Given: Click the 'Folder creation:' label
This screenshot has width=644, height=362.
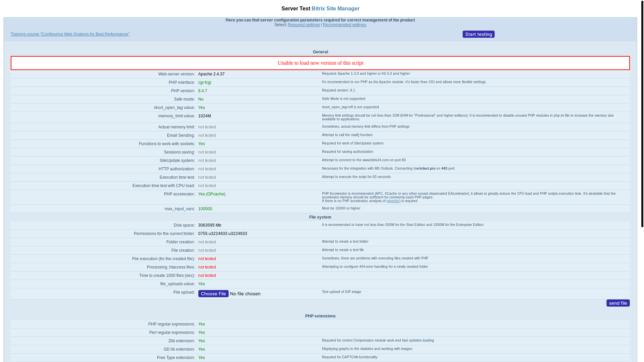Looking at the screenshot, I should coord(180,242).
